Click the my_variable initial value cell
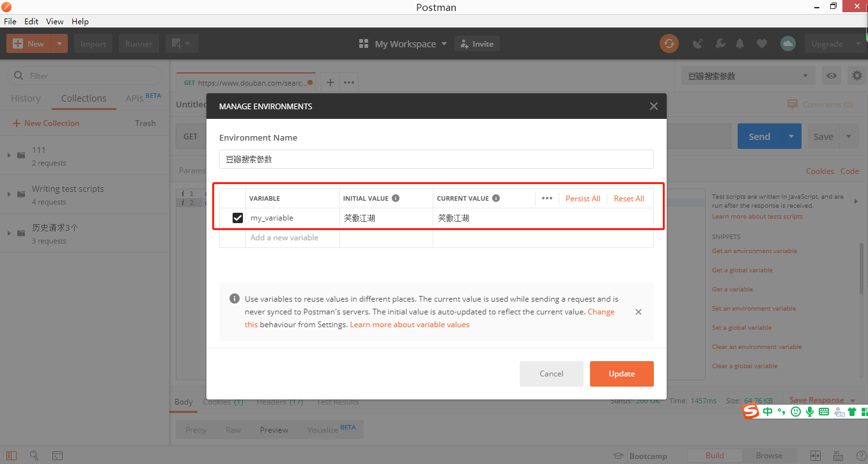 click(x=386, y=218)
